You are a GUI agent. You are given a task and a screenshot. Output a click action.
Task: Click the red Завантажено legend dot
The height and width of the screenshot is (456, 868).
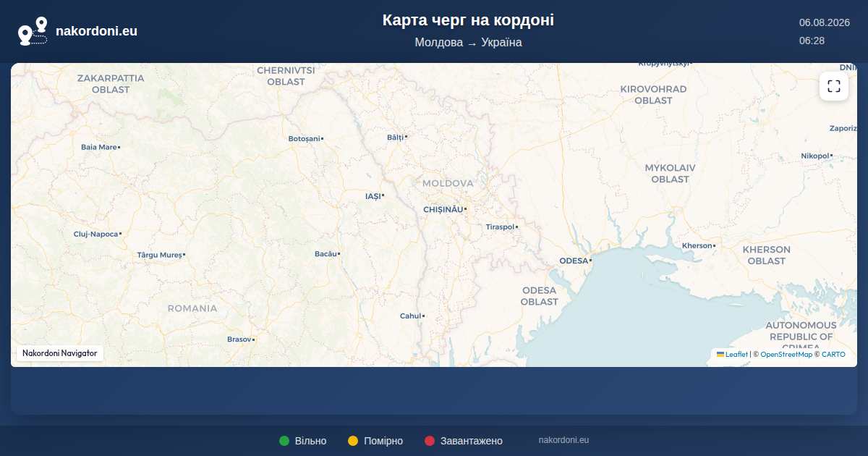pos(430,441)
